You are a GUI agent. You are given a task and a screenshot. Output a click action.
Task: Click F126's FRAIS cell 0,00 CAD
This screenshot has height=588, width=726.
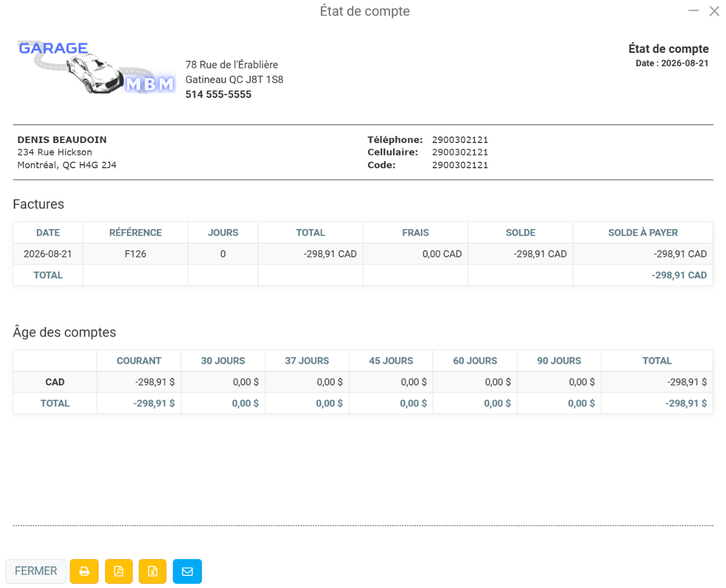tap(416, 254)
